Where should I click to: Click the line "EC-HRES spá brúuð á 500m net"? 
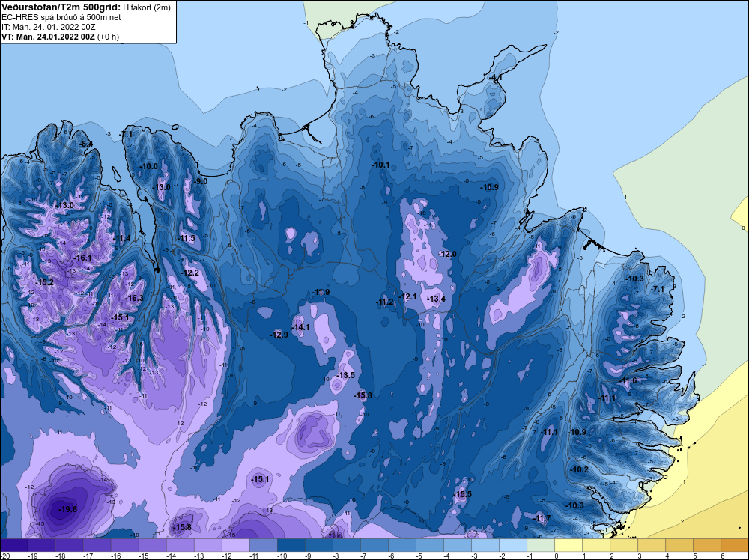point(61,17)
